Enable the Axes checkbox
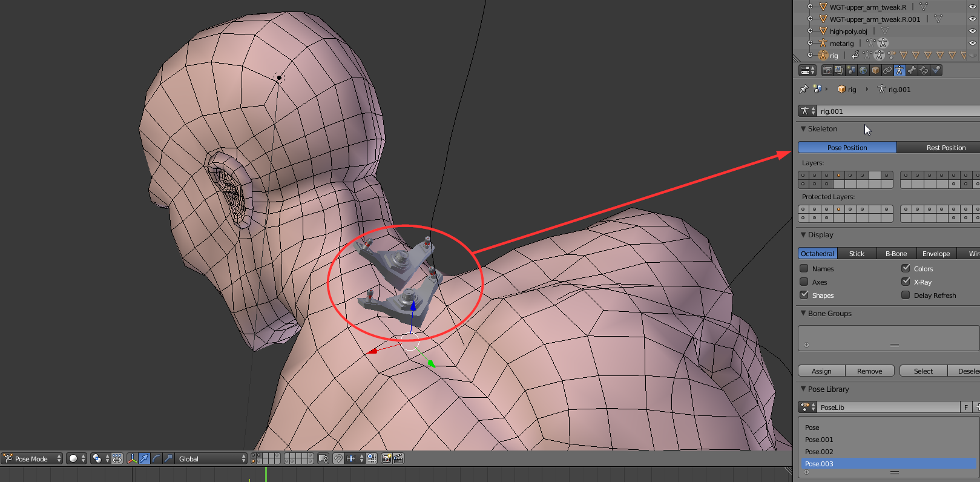Image resolution: width=980 pixels, height=482 pixels. click(804, 282)
